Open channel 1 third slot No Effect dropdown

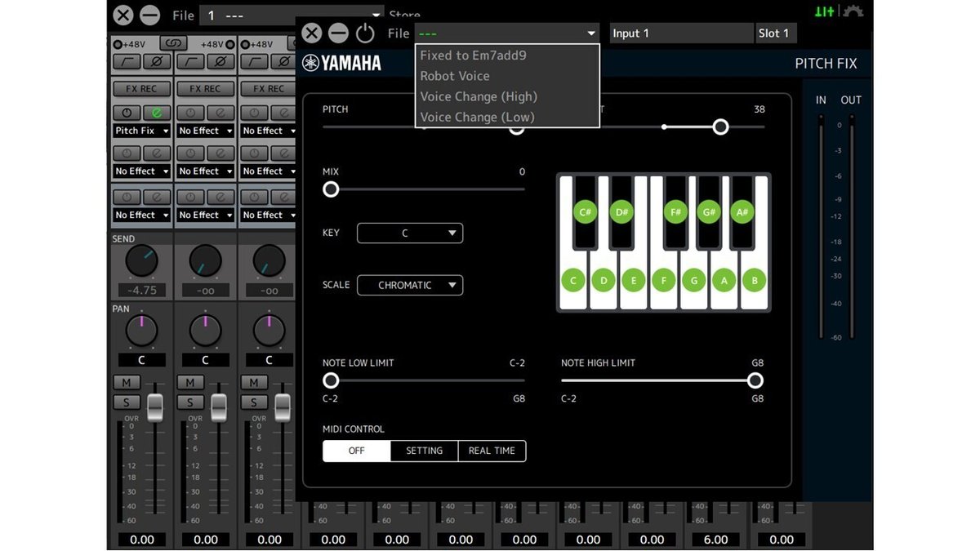[x=142, y=216]
